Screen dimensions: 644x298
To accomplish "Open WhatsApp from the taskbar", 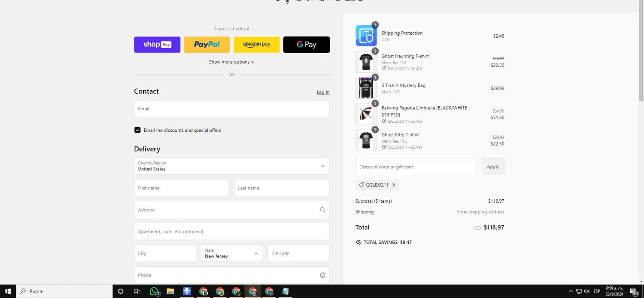I will click(x=154, y=292).
